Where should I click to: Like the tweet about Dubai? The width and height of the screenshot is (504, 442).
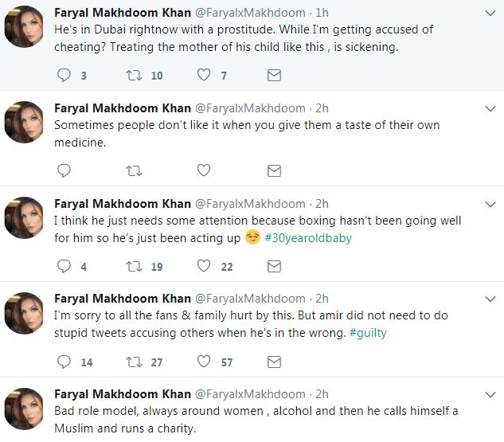click(204, 76)
